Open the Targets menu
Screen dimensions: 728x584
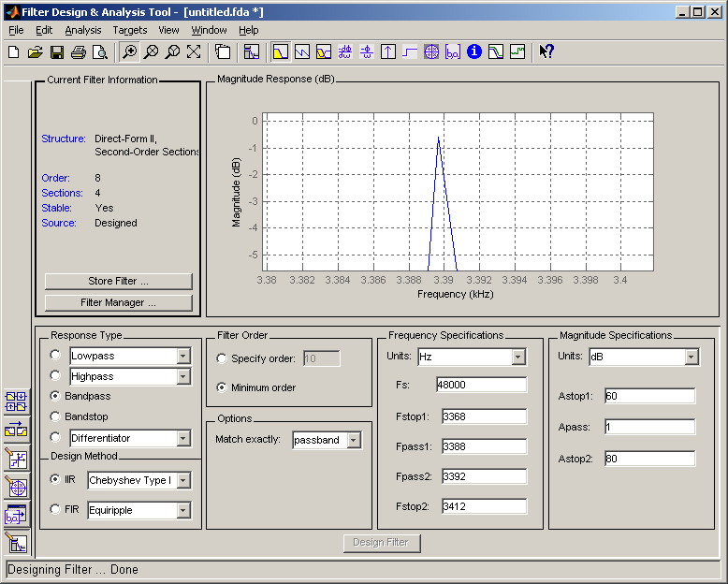point(130,30)
